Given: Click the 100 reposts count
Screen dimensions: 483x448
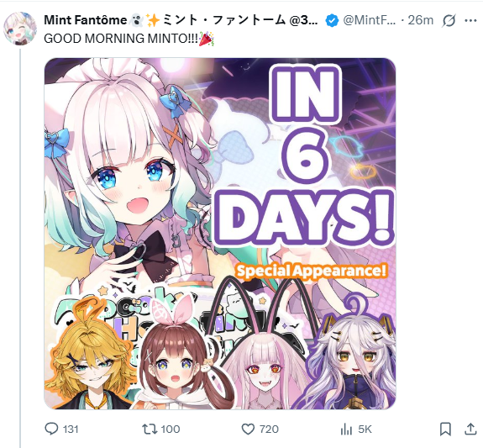Looking at the screenshot, I should coord(171,430).
